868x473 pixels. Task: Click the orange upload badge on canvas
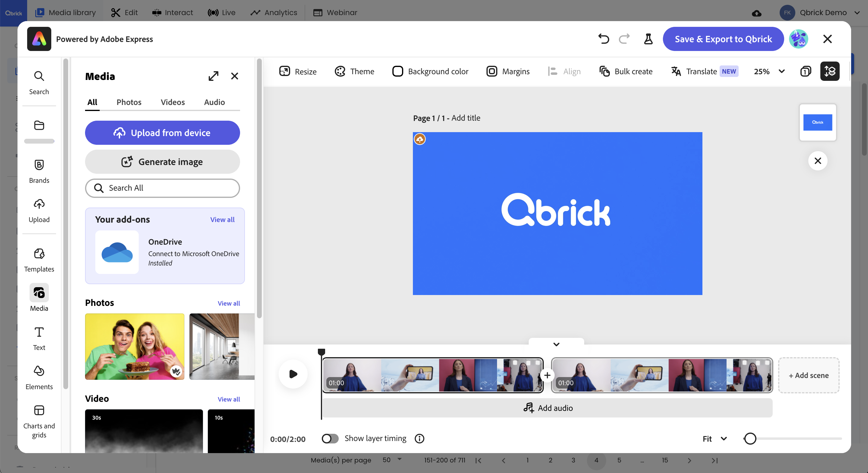coord(420,139)
